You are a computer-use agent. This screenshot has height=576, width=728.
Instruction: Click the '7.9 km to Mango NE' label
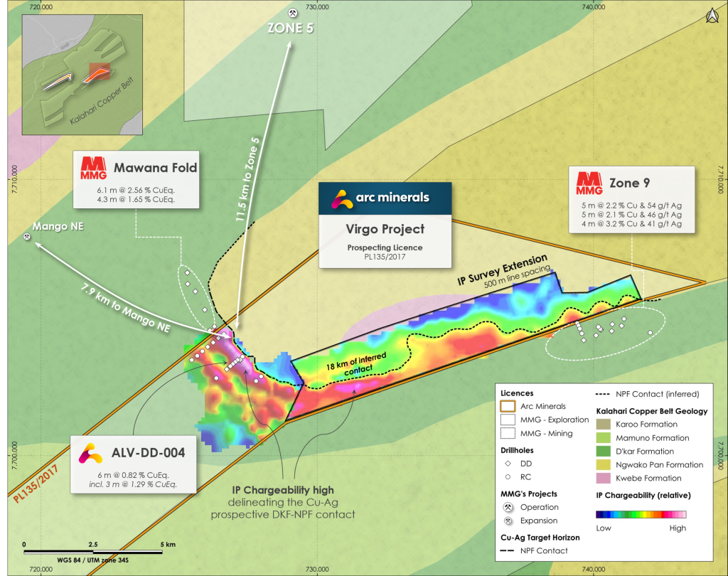126,308
